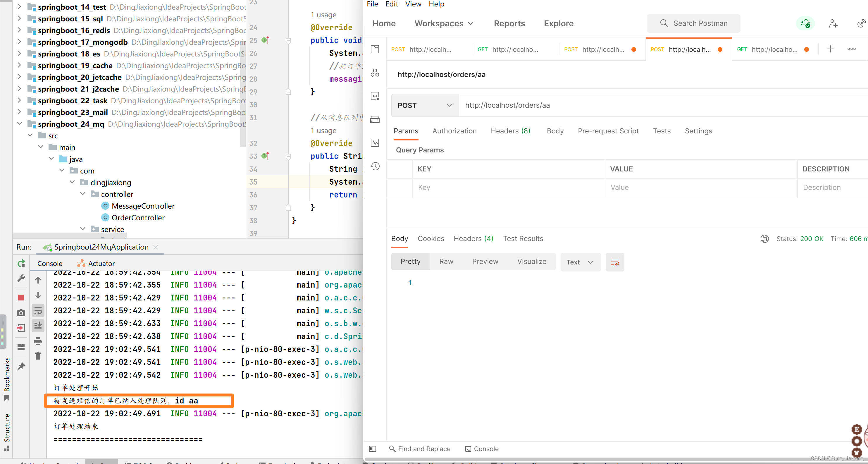Image resolution: width=868 pixels, height=464 pixels.
Task: Open the File menu in Postman
Action: click(x=372, y=4)
